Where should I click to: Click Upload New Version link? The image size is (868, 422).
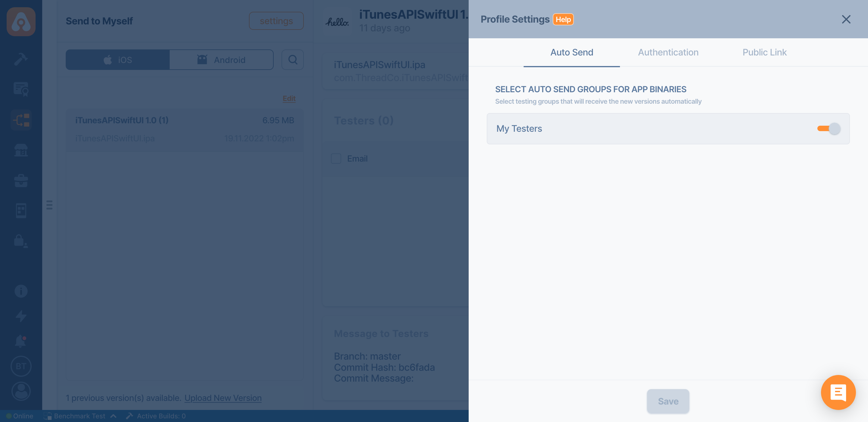(x=223, y=398)
